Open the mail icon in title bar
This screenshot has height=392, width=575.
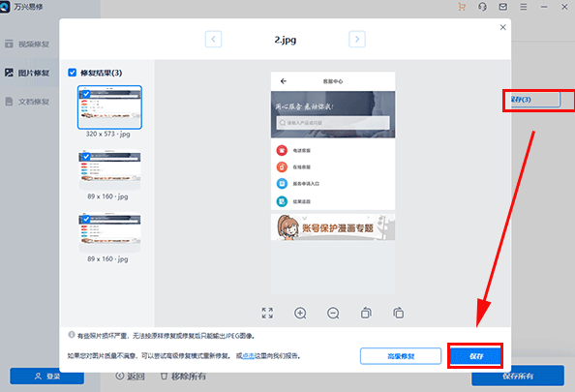pyautogui.click(x=503, y=7)
